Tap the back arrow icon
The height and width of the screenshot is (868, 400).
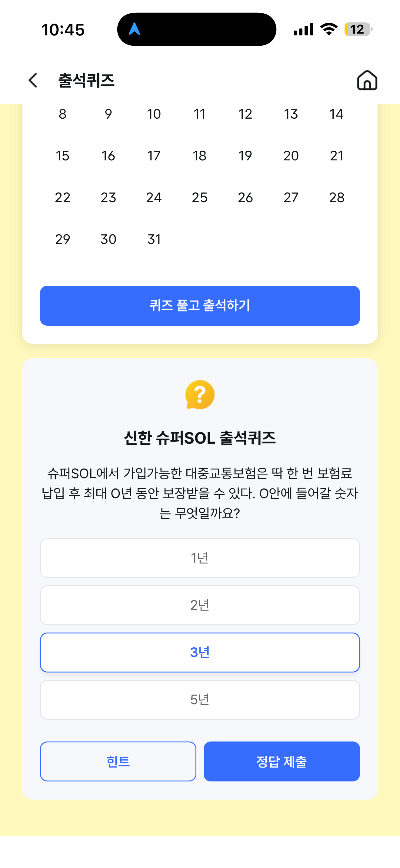(x=33, y=80)
